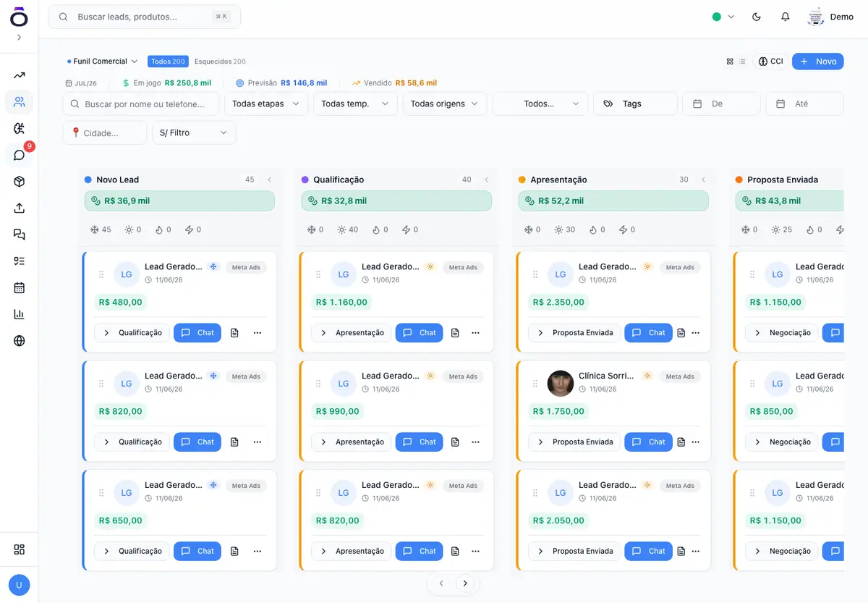
Task: Filter Apresentação column by flame icon
Action: (x=597, y=229)
